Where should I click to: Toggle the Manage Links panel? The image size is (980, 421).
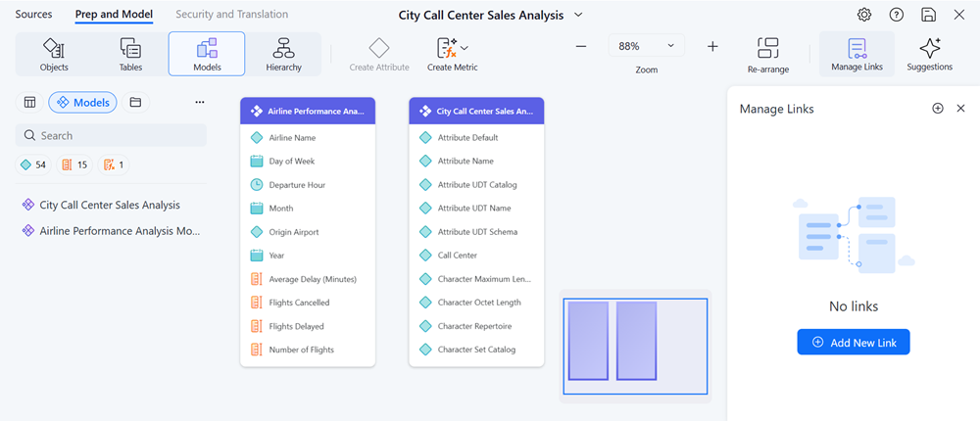(x=857, y=53)
